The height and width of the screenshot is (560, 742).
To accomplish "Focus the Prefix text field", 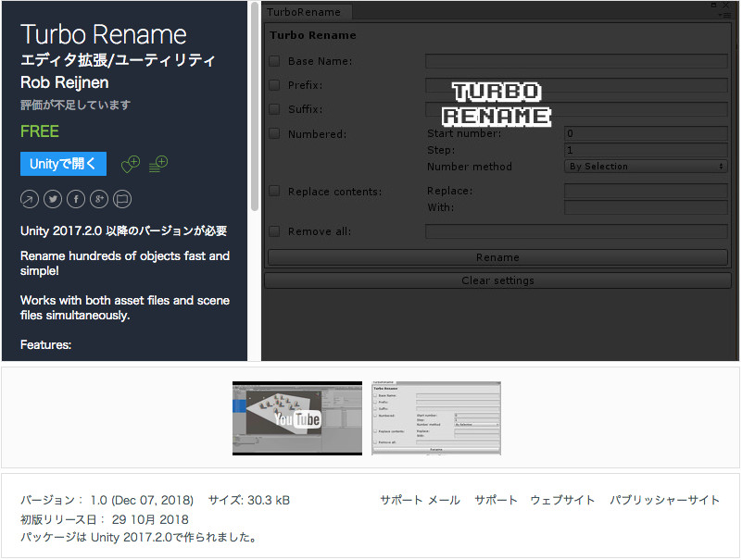I will coord(576,85).
